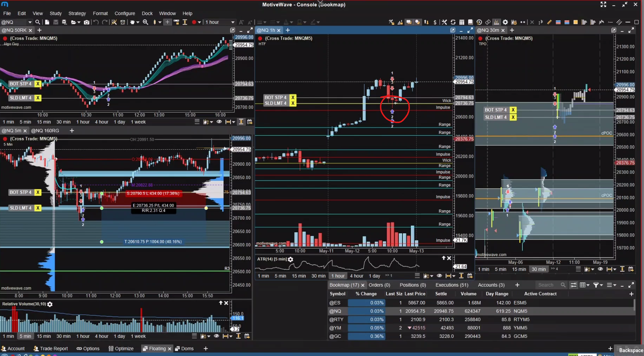Click the Account button in the bottom bar

click(13, 348)
